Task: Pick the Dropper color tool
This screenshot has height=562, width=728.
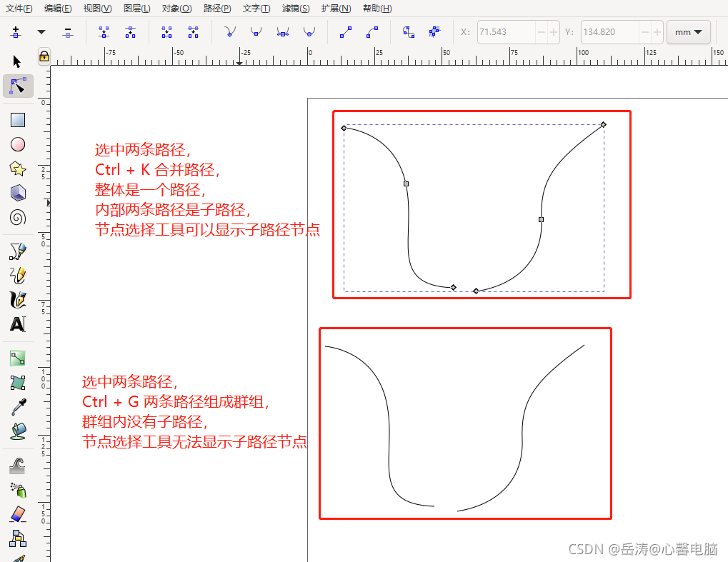Action: click(19, 407)
